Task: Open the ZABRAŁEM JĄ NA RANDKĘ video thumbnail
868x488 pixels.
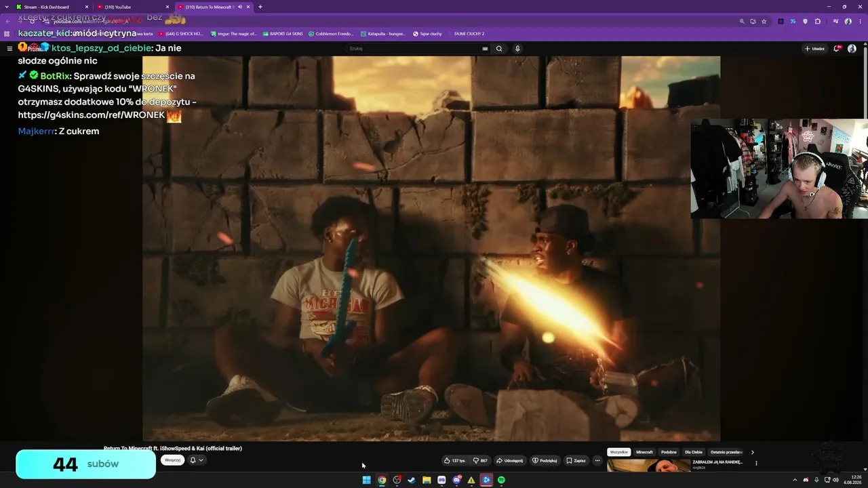Action: pyautogui.click(x=648, y=466)
